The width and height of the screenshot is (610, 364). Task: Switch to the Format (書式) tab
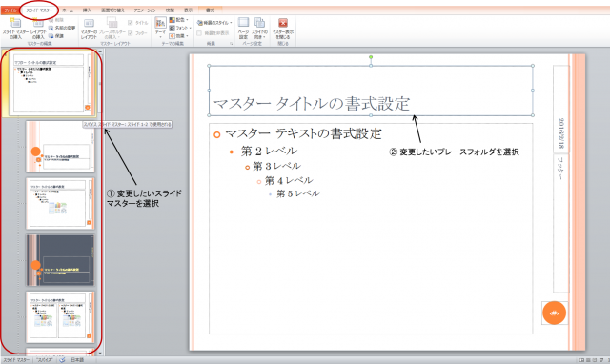(210, 10)
